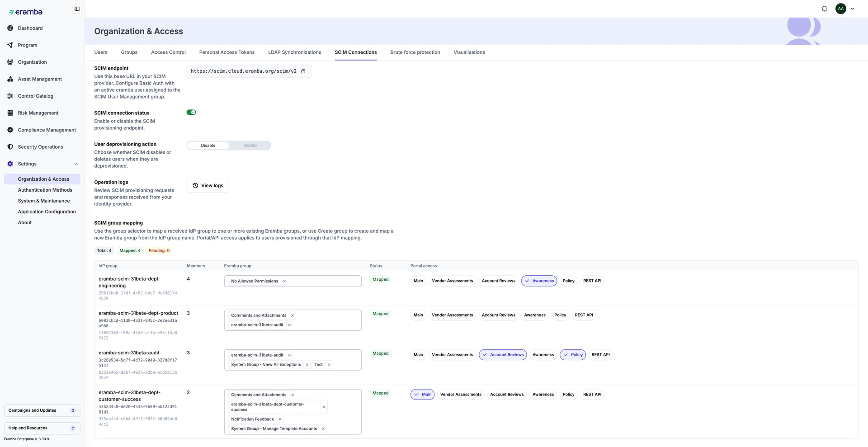The width and height of the screenshot is (868, 447).
Task: Remove the No Allowed Permissions group tag
Action: coord(284,281)
